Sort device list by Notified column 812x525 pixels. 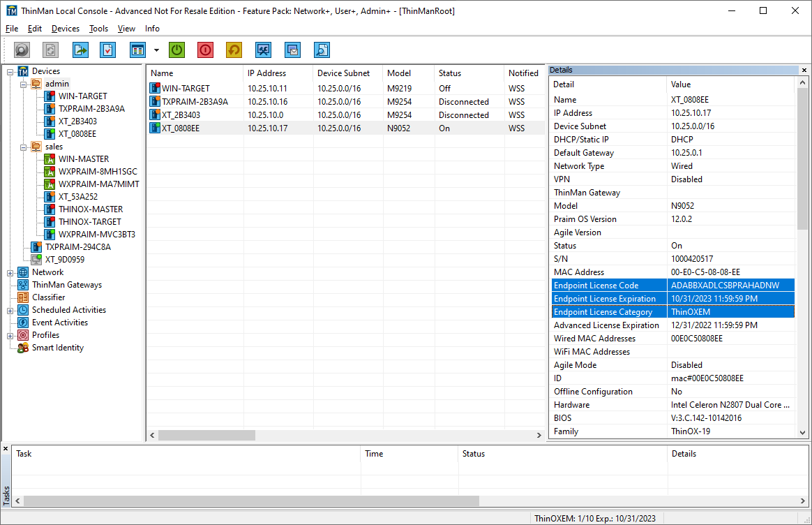(524, 73)
